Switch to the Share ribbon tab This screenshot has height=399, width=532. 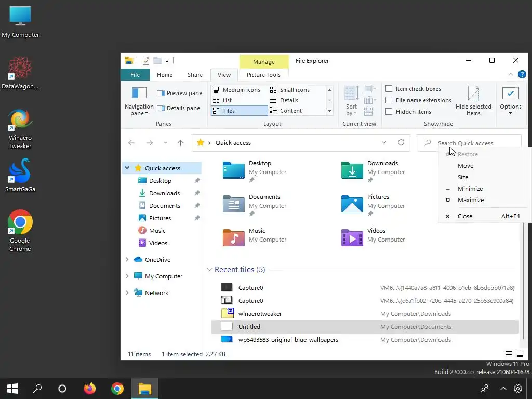click(195, 75)
